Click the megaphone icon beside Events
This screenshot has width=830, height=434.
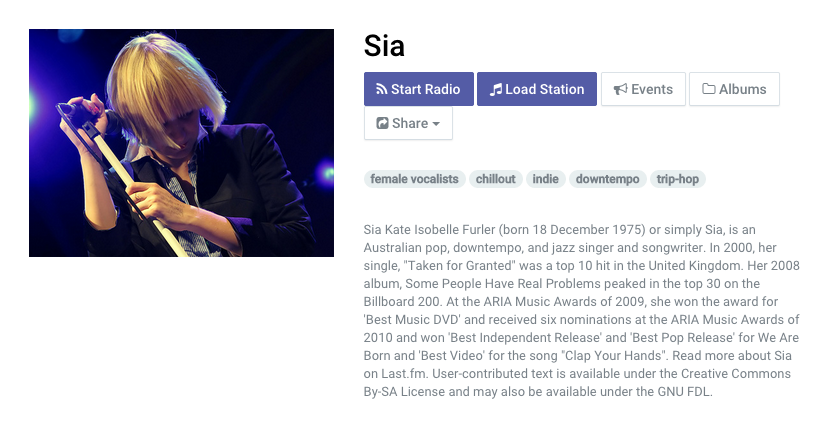click(x=620, y=89)
